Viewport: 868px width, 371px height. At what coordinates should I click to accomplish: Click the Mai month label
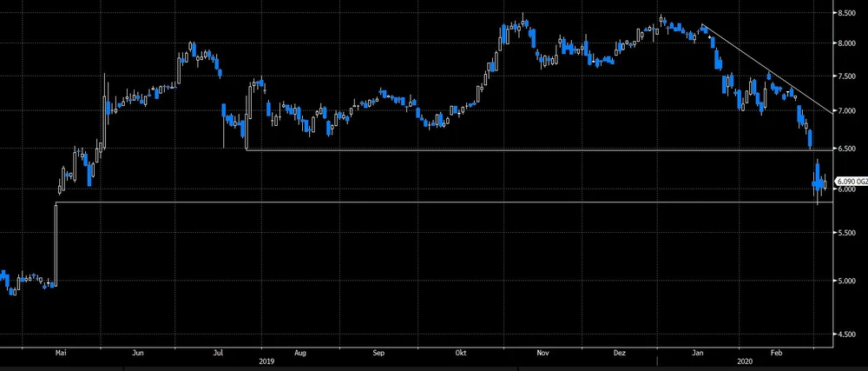(61, 354)
